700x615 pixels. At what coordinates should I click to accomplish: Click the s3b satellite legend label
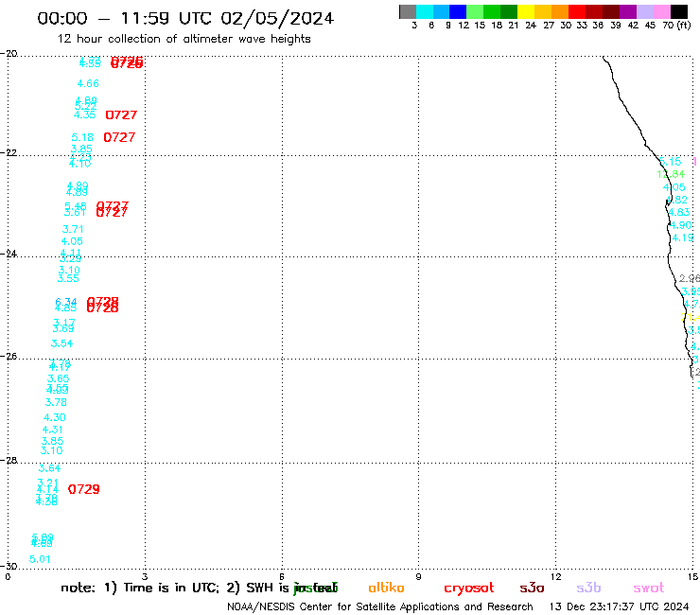pyautogui.click(x=588, y=588)
